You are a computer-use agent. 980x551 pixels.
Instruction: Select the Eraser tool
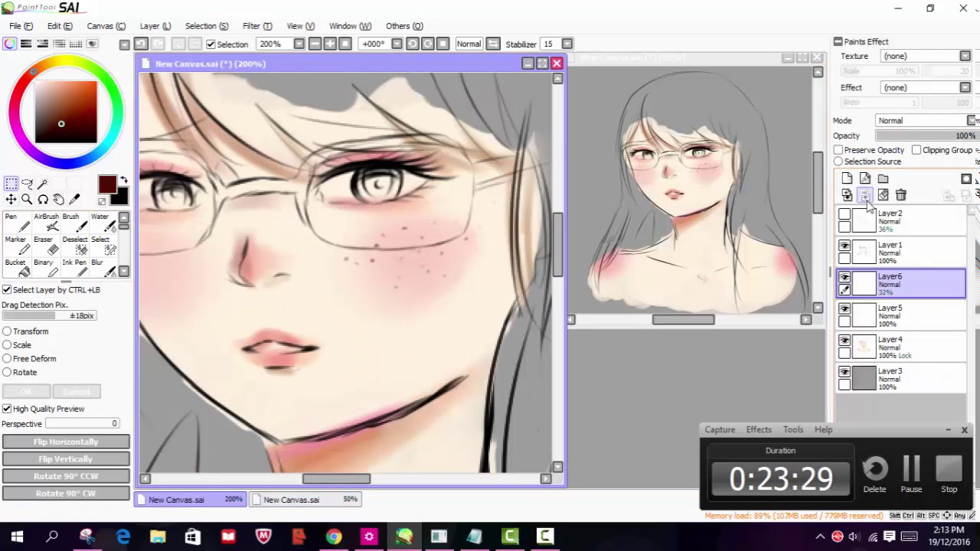tap(46, 245)
